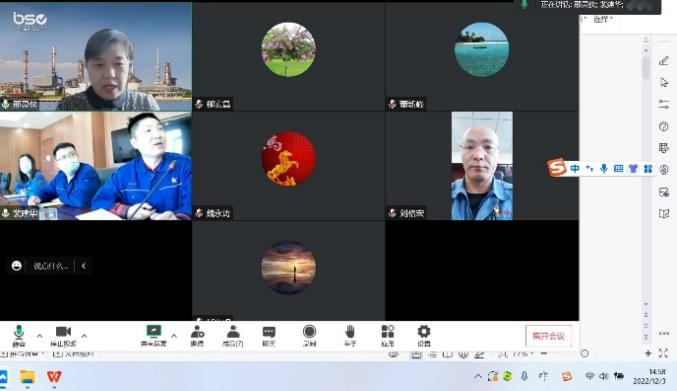
Task: Open the Wi-Fi network tray icon
Action: (x=589, y=376)
